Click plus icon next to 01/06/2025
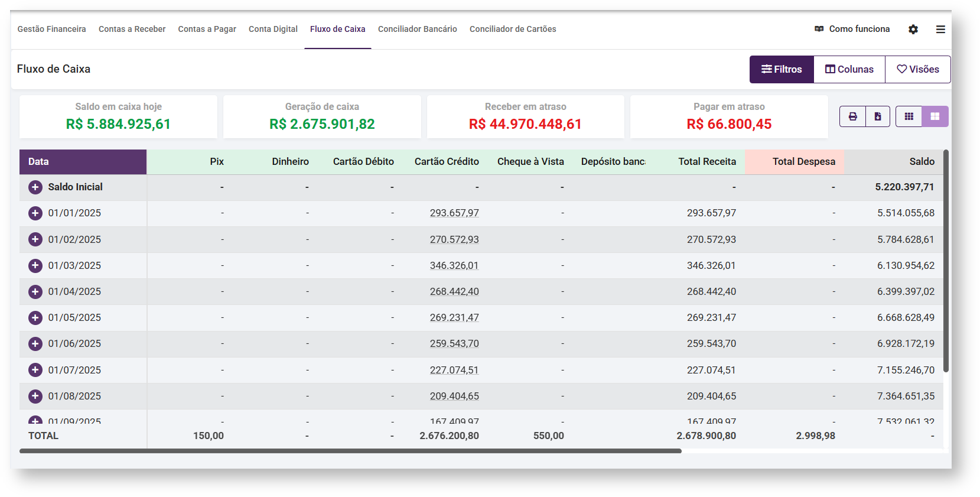 point(35,344)
